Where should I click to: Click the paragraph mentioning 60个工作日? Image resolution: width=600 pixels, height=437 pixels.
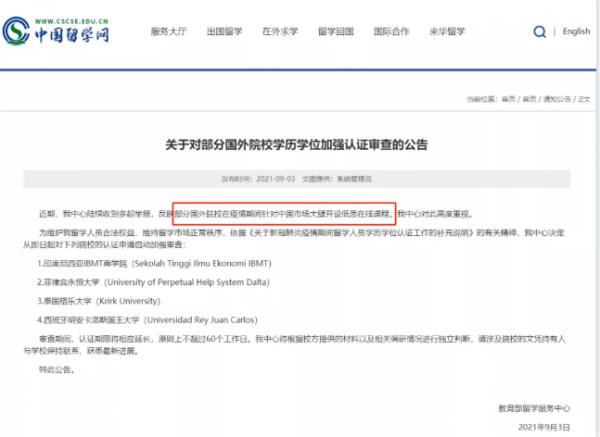pos(294,344)
